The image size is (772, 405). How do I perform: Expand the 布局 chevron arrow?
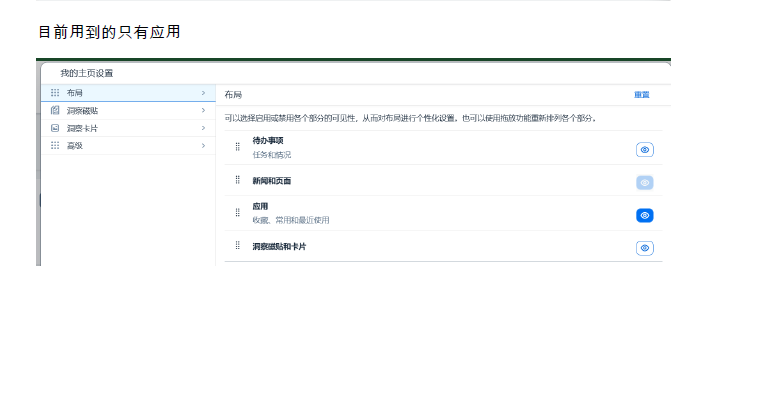pyautogui.click(x=203, y=93)
